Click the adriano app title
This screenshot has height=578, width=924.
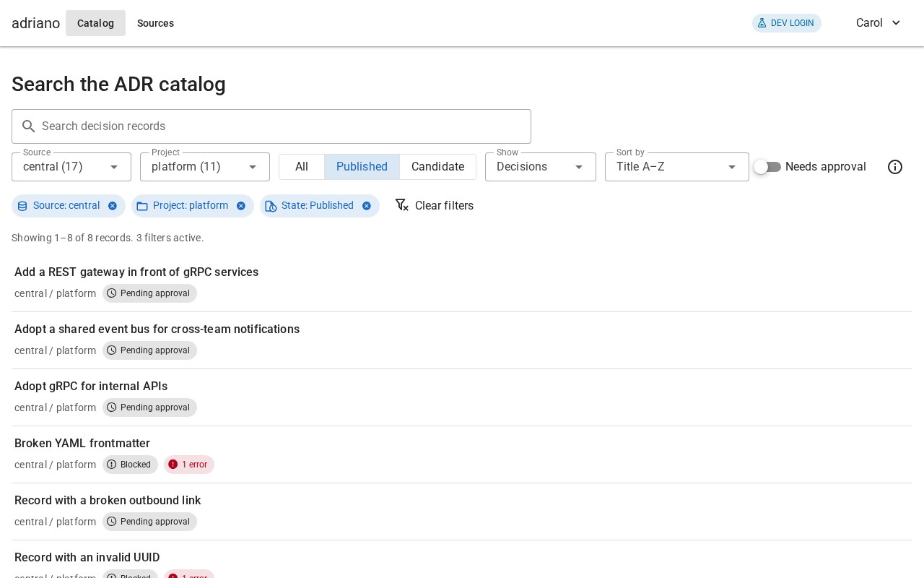(x=35, y=23)
